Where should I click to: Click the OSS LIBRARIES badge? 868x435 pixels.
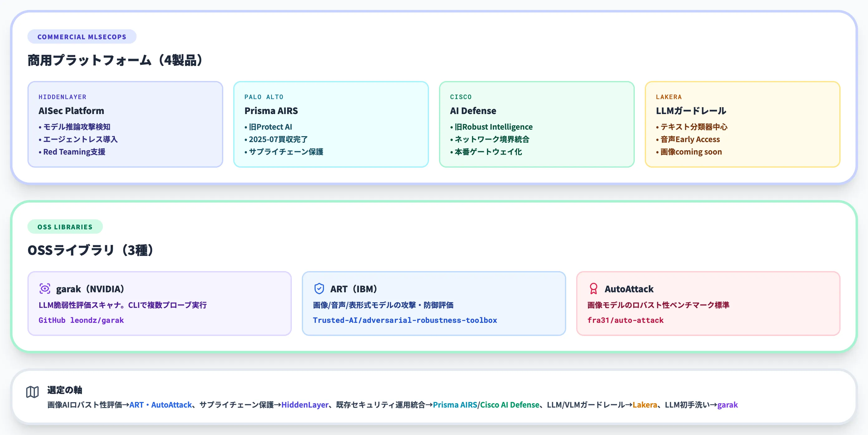[65, 227]
